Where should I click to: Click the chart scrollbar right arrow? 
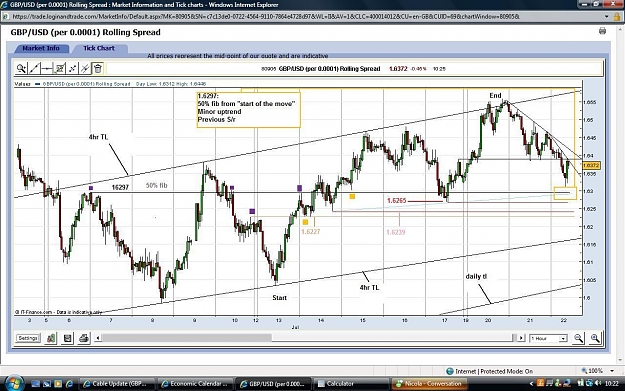521,338
